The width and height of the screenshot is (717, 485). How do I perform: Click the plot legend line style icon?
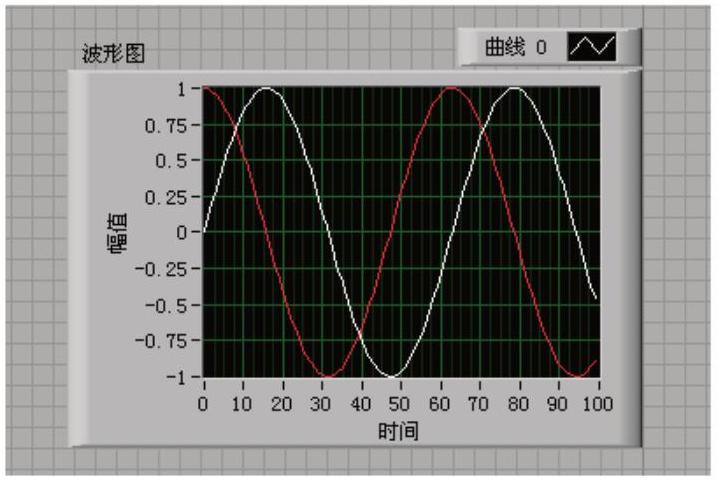[592, 47]
